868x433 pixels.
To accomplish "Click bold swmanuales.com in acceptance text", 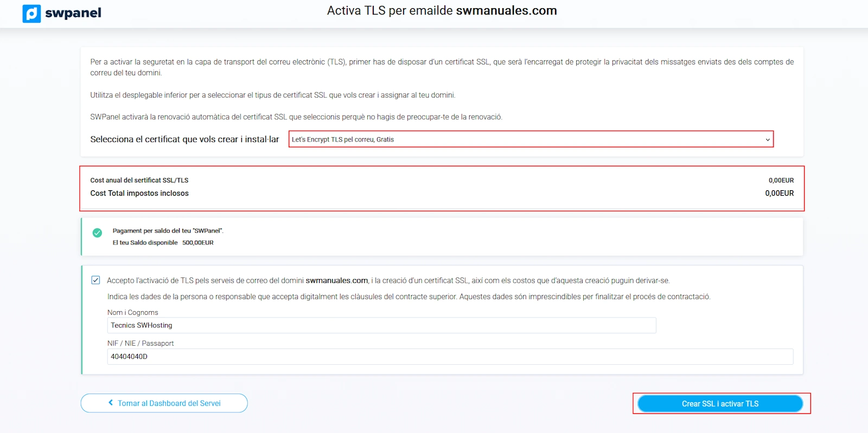I will pos(336,281).
